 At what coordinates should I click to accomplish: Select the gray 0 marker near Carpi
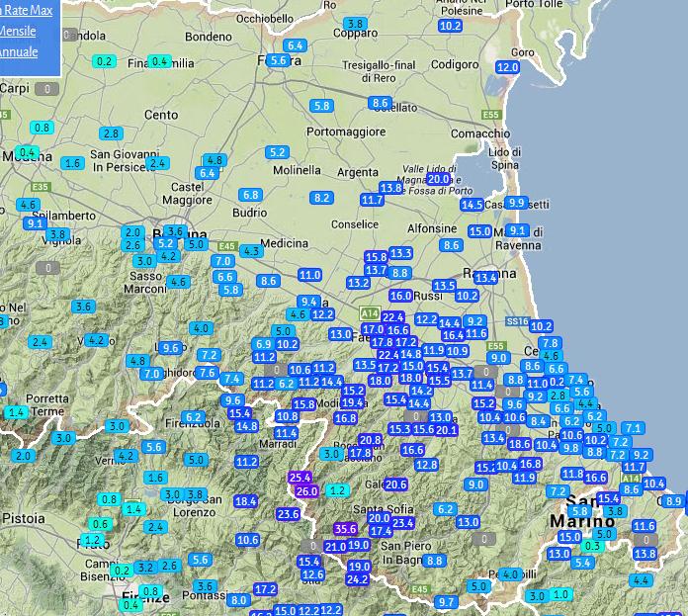[45, 89]
